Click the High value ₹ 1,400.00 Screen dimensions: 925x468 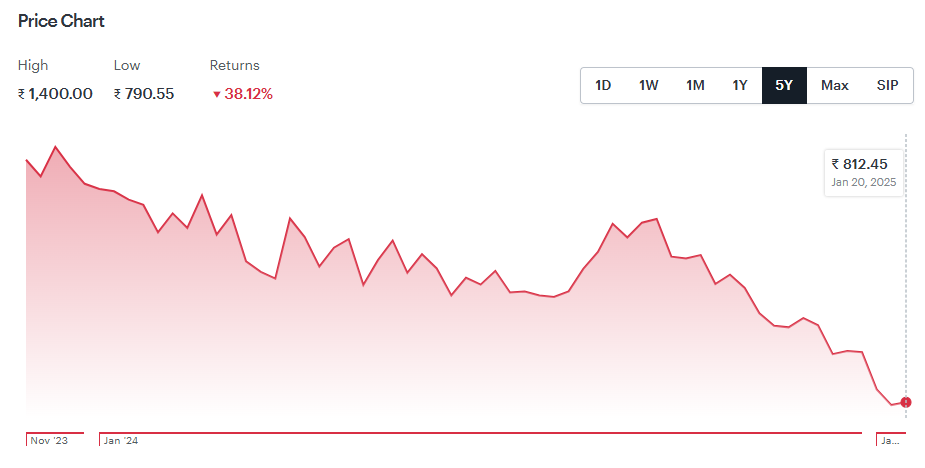(x=55, y=94)
